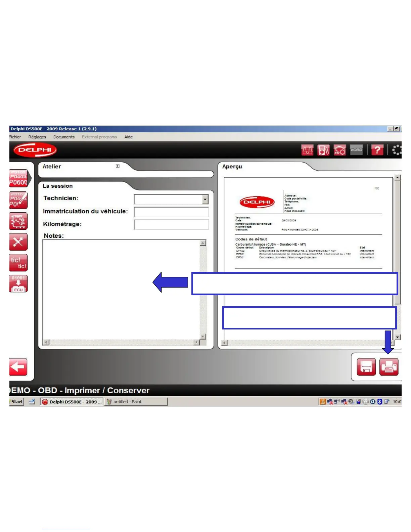The width and height of the screenshot is (411, 532).
Task: Open the External programs menu
Action: coord(99,137)
